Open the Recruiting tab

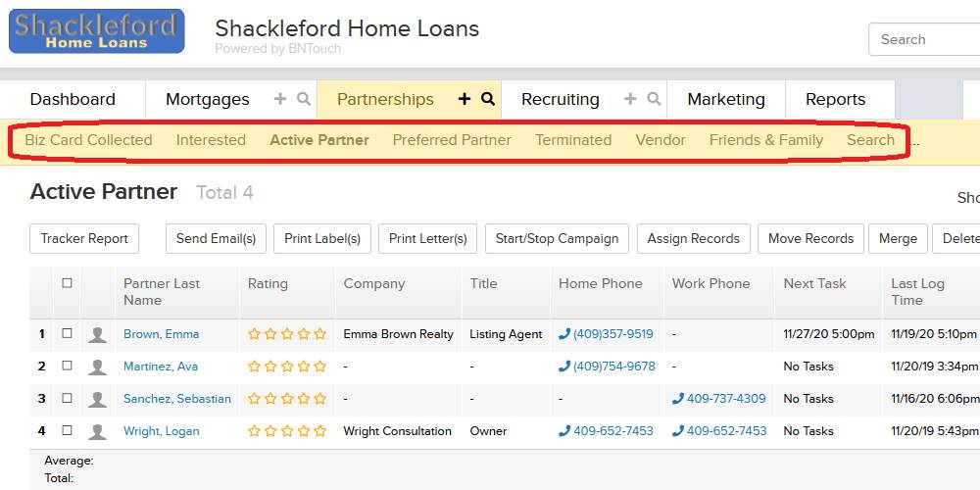pyautogui.click(x=560, y=99)
